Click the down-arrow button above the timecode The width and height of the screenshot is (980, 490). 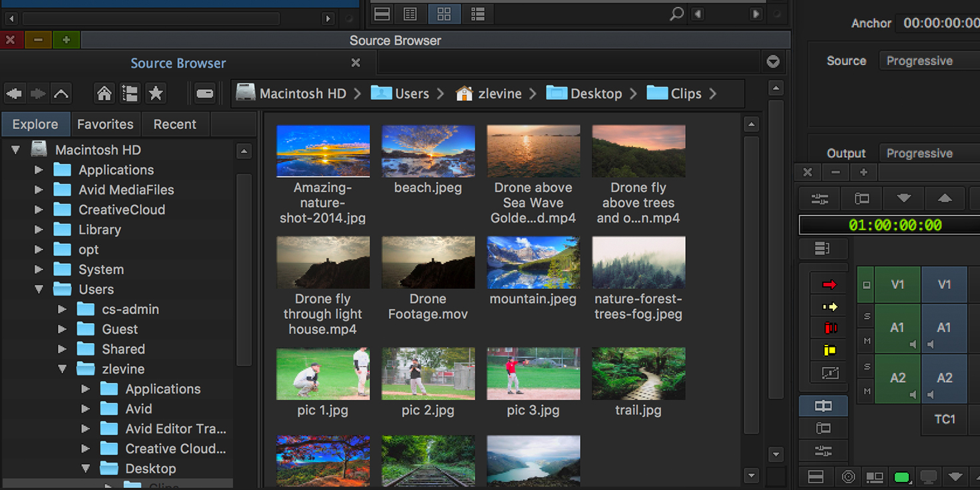(x=903, y=198)
